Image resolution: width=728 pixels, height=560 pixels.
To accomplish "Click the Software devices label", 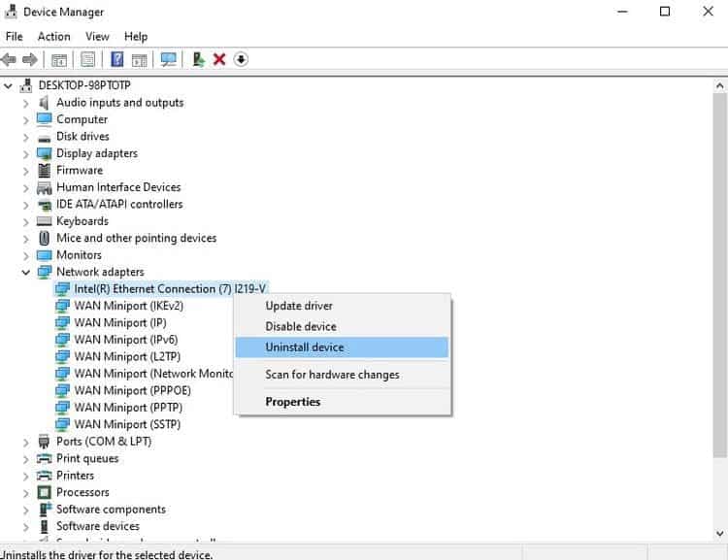I will [x=98, y=526].
